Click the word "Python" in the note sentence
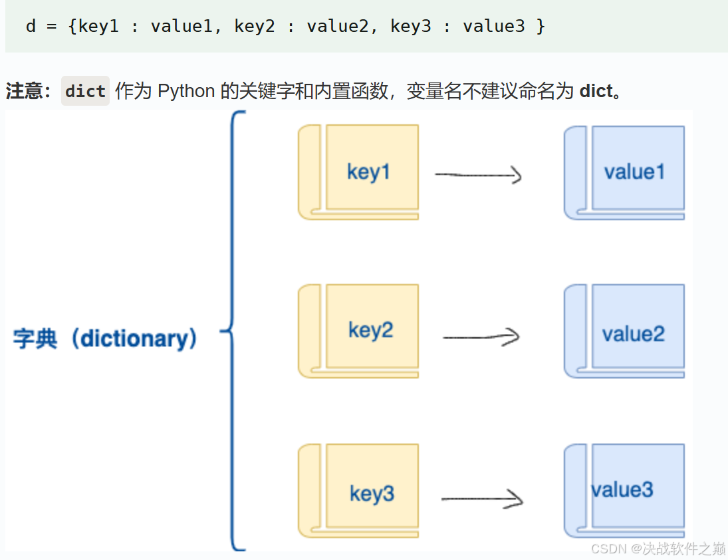Image resolution: width=728 pixels, height=560 pixels. (186, 91)
